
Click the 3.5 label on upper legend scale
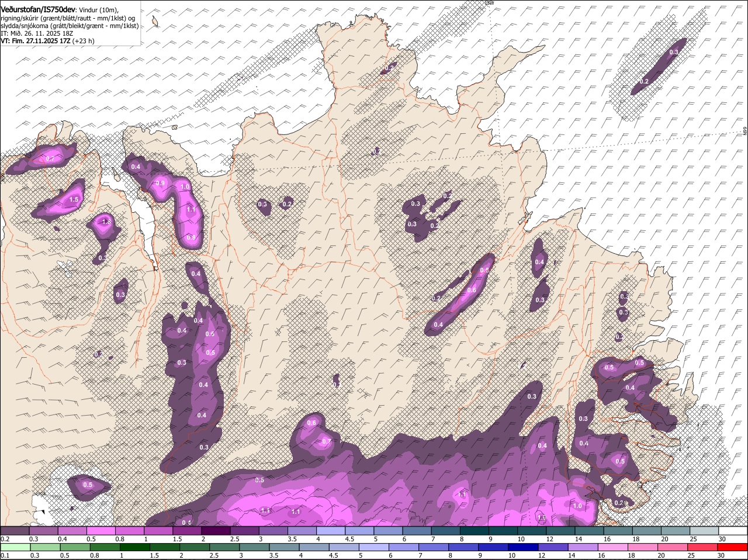click(x=292, y=539)
